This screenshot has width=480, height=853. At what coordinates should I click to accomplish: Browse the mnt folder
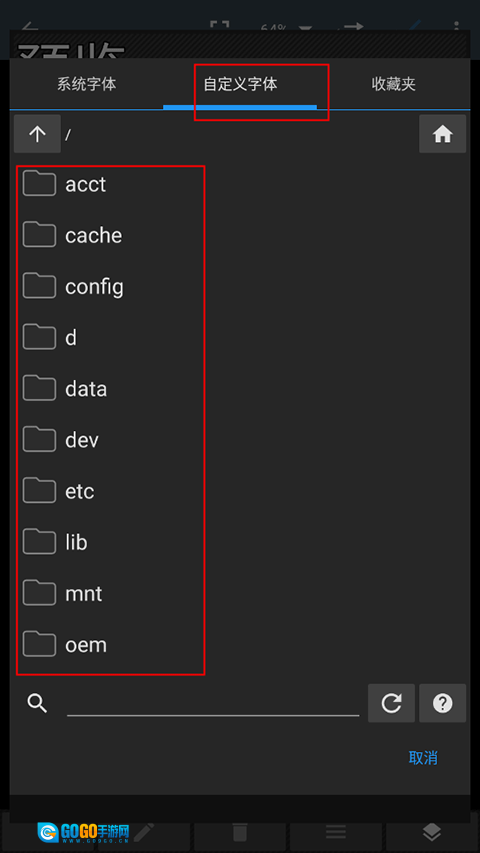pos(111,594)
